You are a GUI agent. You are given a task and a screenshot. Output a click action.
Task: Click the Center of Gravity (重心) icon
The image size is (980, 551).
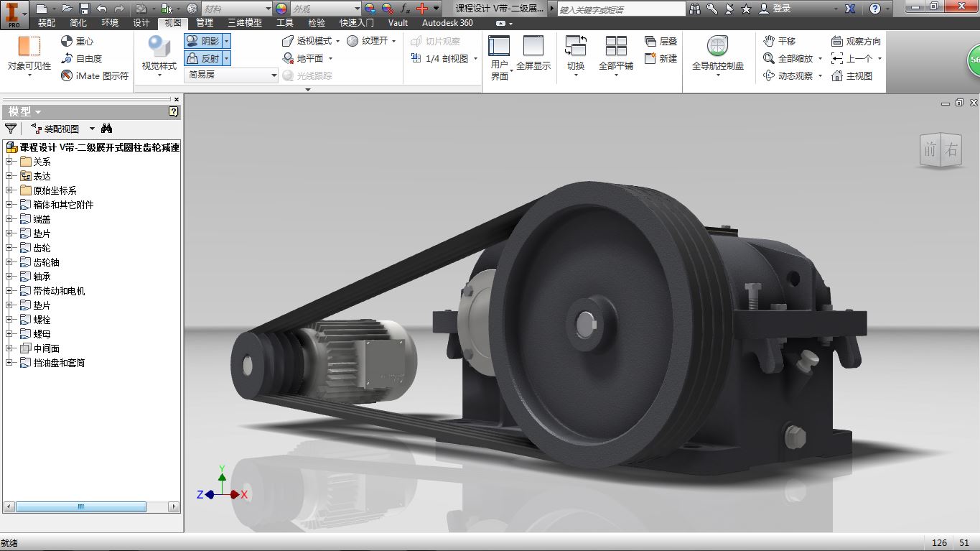pyautogui.click(x=67, y=41)
